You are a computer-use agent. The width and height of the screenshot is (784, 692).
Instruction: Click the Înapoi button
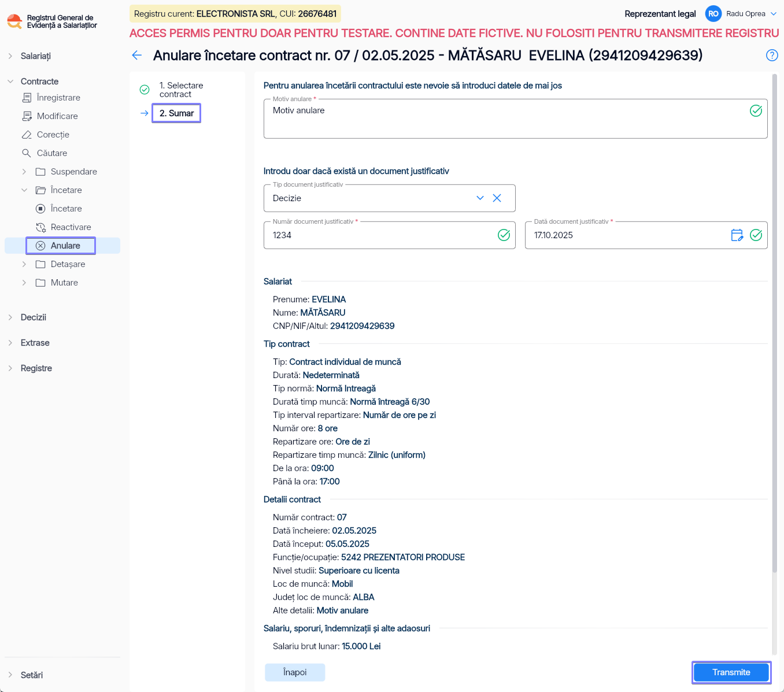coord(295,672)
